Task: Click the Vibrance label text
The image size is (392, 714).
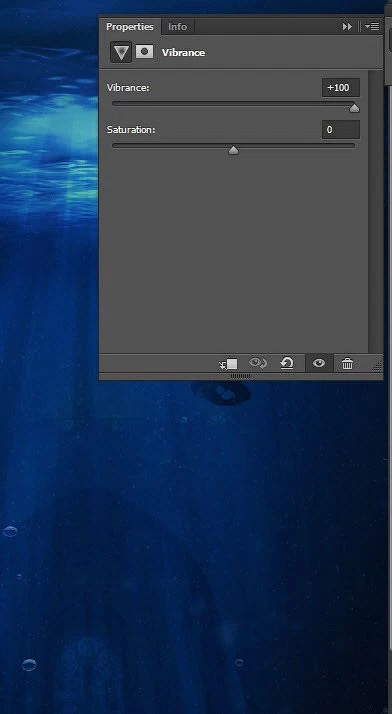Action: pos(128,87)
